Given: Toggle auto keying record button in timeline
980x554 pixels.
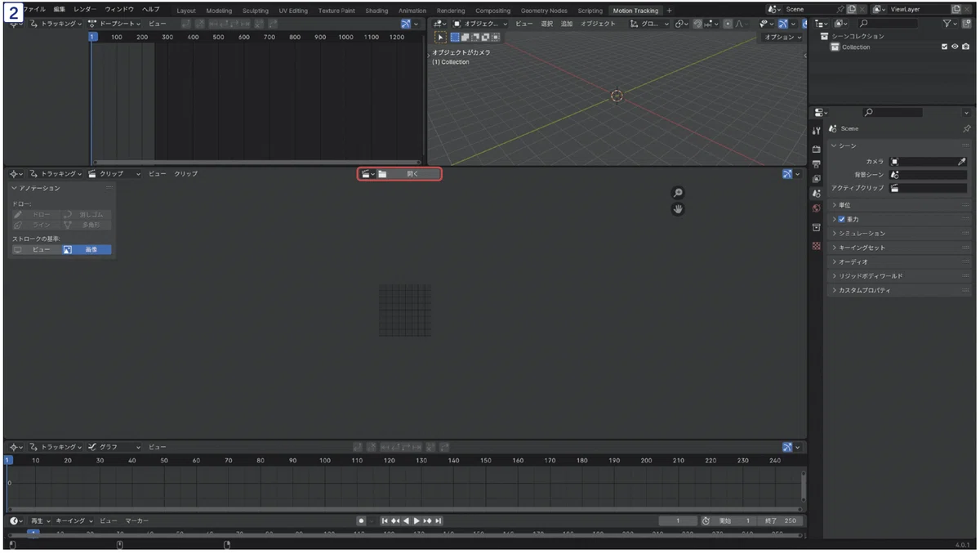Looking at the screenshot, I should 361,520.
